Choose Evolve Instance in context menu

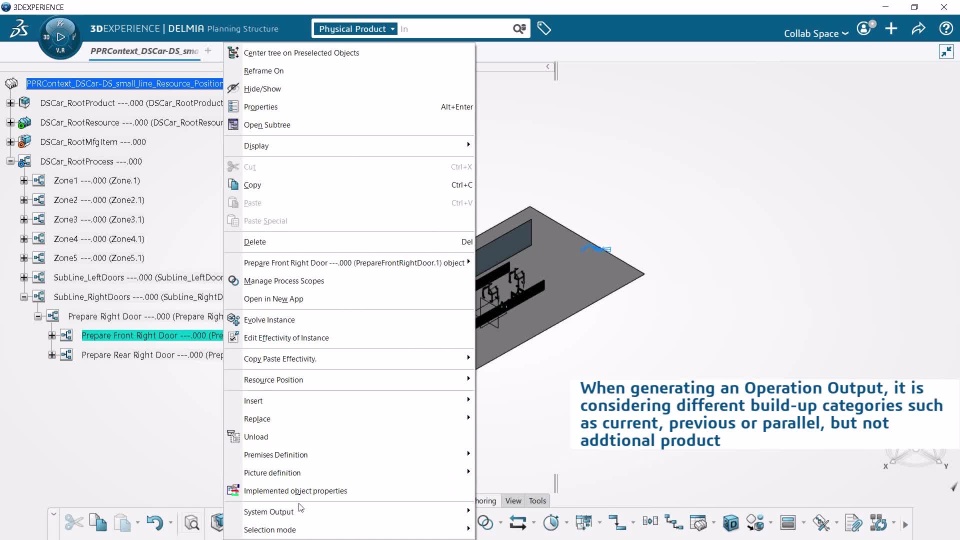349,320
